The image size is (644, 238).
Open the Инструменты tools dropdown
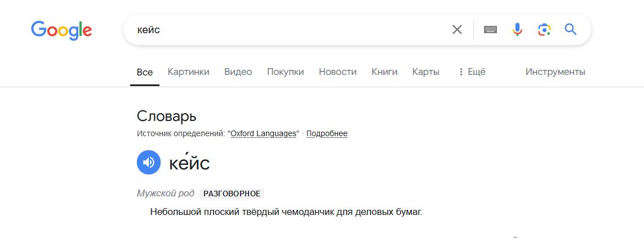[555, 72]
